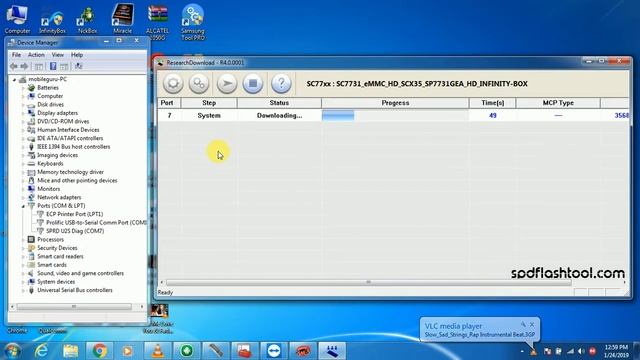The height and width of the screenshot is (360, 640).
Task: Expand the Universal Serial Bus controllers node
Action: click(23, 290)
